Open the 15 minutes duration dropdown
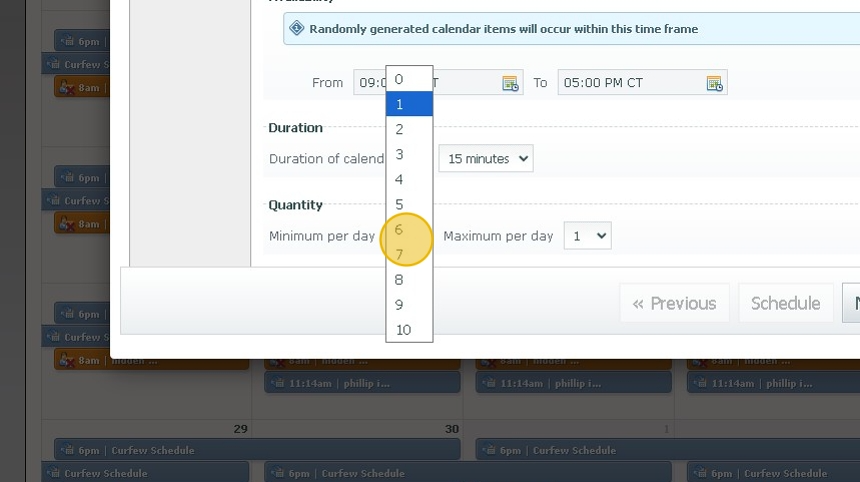Screen dimensions: 860x482 [486, 158]
